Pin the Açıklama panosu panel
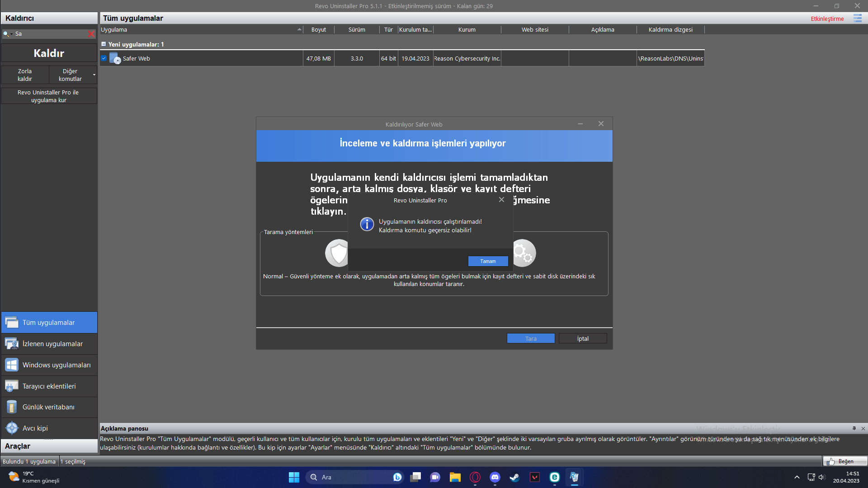The height and width of the screenshot is (488, 868). point(854,428)
